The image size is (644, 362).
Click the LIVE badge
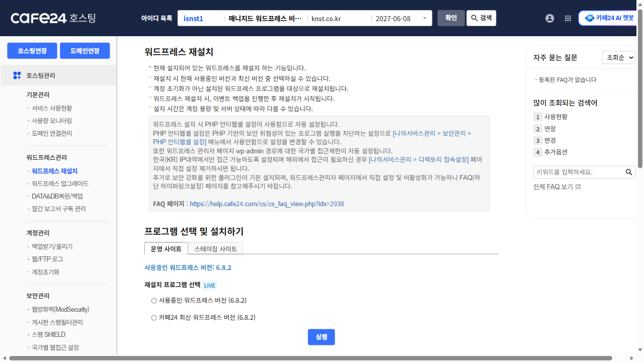tap(210, 286)
